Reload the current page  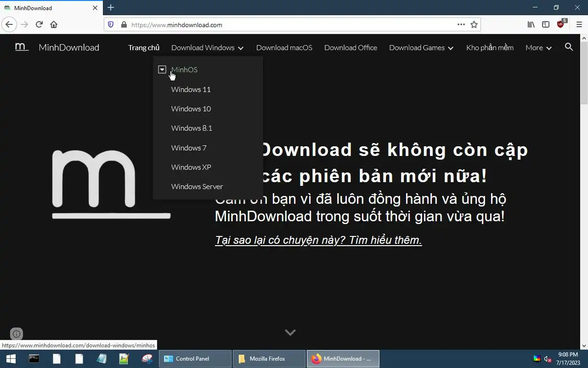pos(39,24)
